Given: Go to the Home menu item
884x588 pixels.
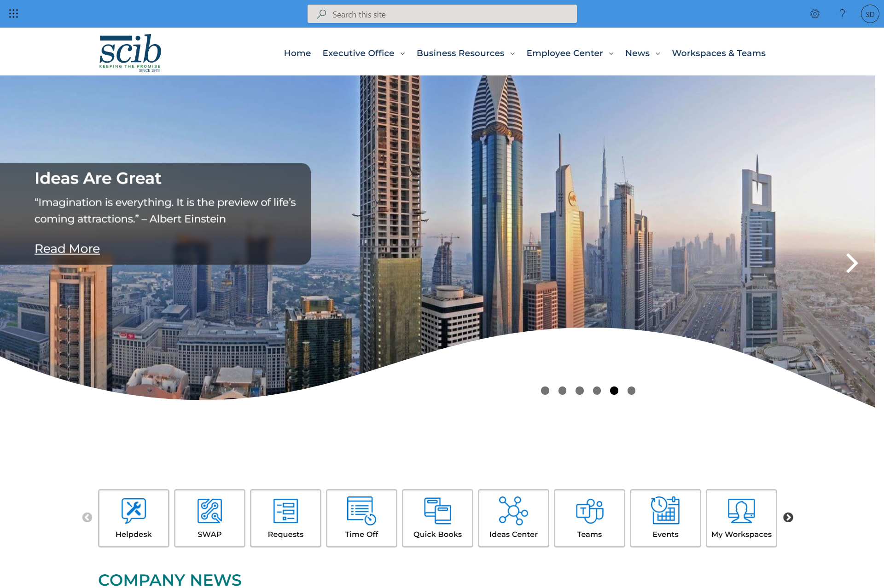Looking at the screenshot, I should (x=297, y=53).
